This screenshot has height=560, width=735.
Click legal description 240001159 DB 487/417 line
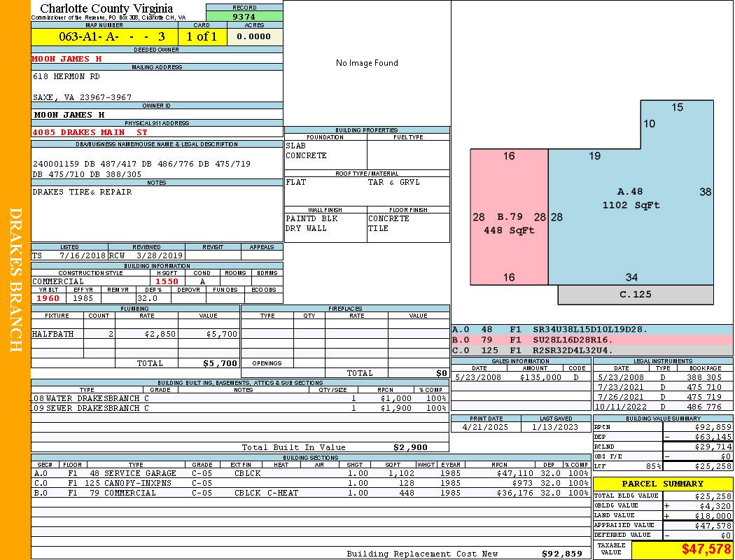point(141,164)
